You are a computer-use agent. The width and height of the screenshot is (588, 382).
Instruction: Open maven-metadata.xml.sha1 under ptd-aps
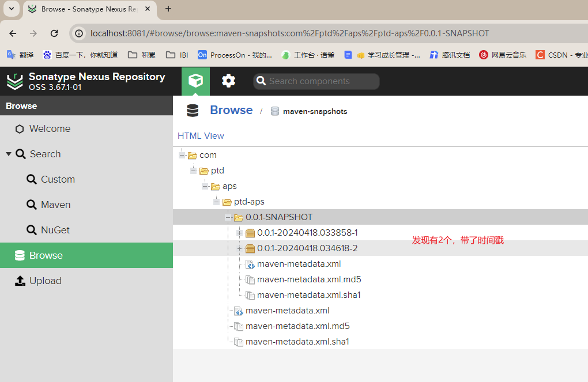[297, 342]
